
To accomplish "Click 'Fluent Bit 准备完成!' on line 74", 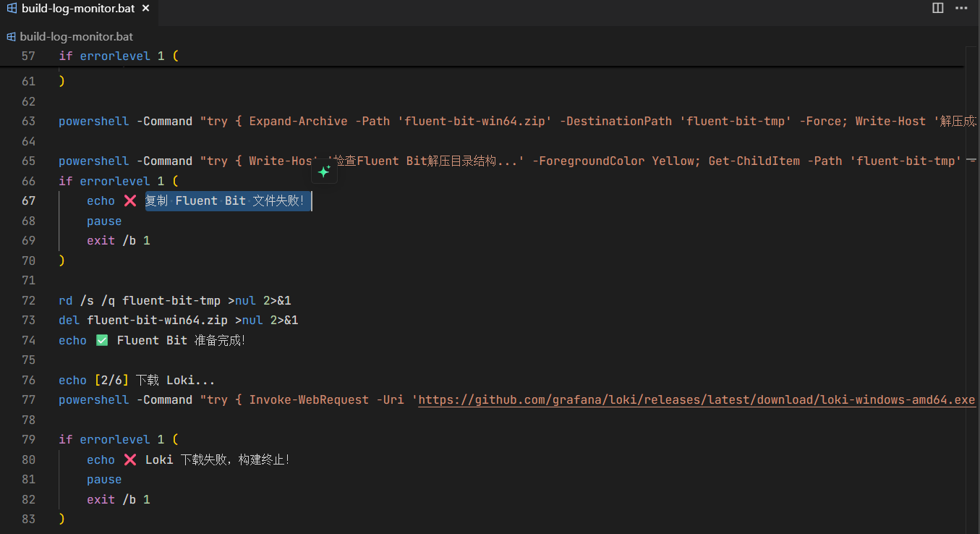I will pos(181,340).
